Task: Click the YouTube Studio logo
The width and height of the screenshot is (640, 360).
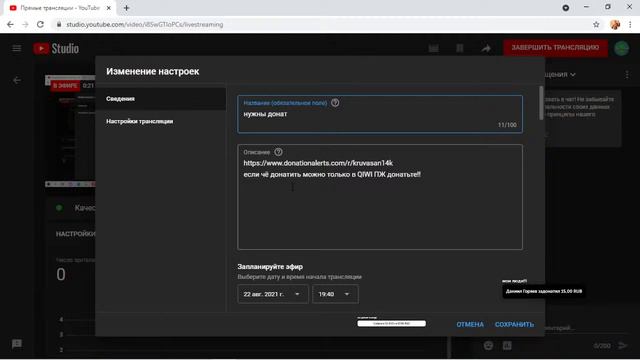Action: click(56, 49)
